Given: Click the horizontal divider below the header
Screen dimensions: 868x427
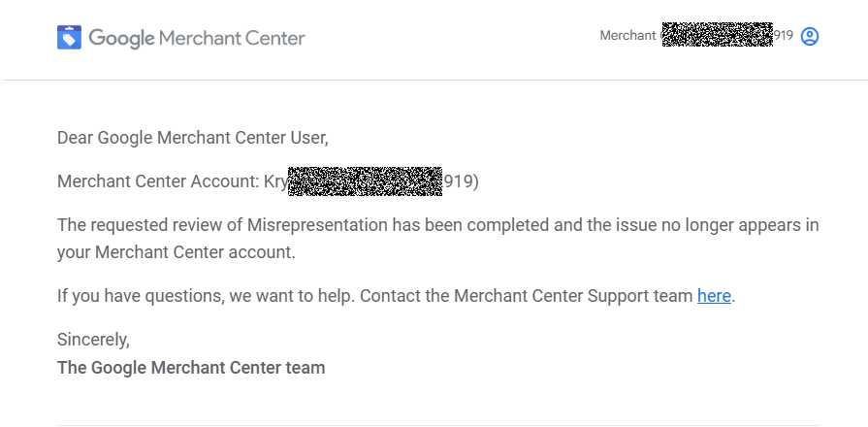Looking at the screenshot, I should tap(434, 80).
